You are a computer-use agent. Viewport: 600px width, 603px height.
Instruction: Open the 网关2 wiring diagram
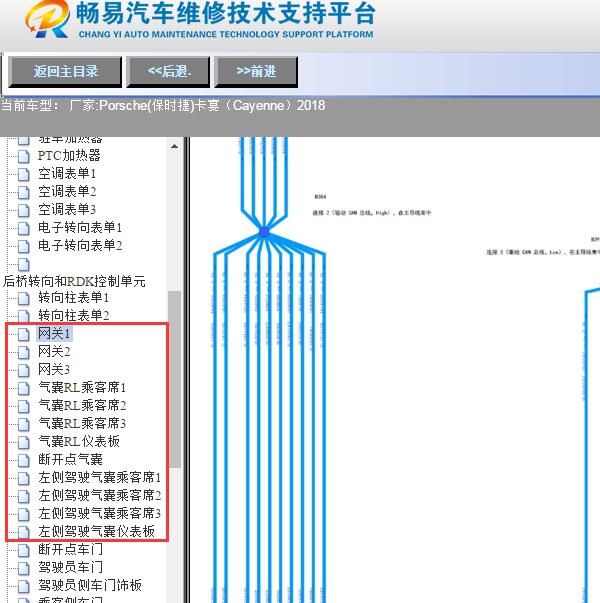(x=54, y=351)
